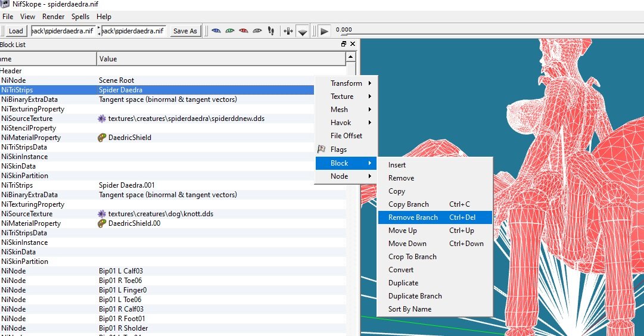Select the Header row
Image resolution: width=644 pixels, height=336 pixels.
pyautogui.click(x=173, y=71)
